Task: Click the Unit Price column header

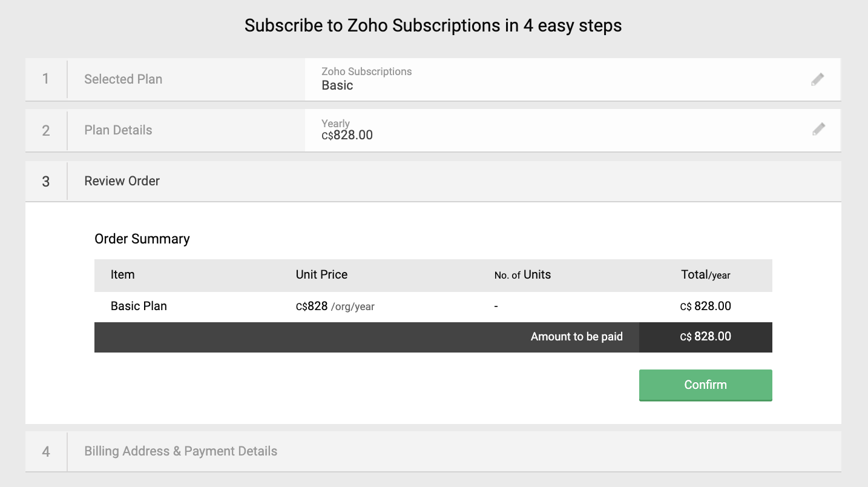Action: pyautogui.click(x=321, y=275)
